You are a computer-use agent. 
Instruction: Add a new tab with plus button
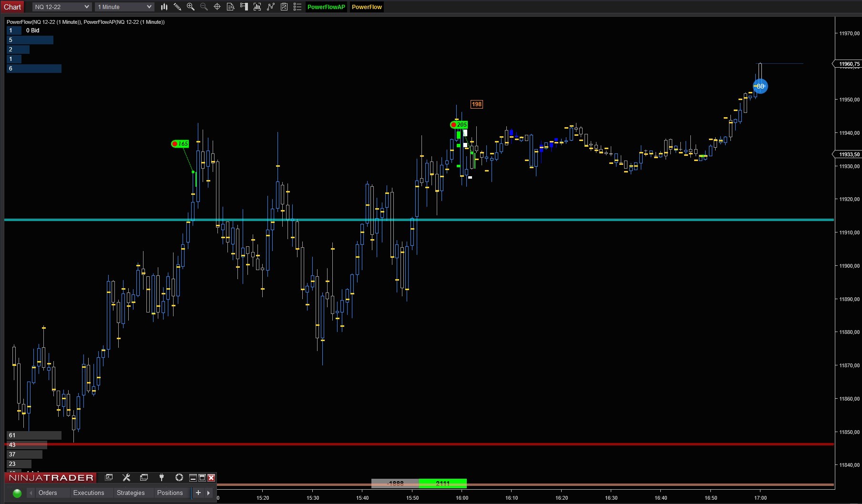[198, 493]
